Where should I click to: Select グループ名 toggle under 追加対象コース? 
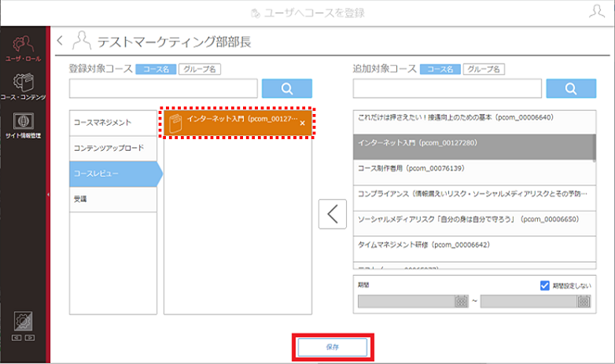click(x=484, y=69)
